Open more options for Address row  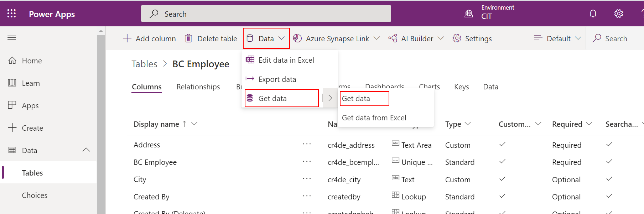pyautogui.click(x=307, y=144)
